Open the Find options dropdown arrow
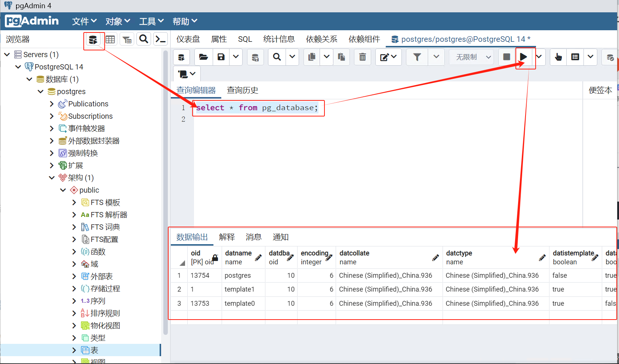619x364 pixels. [x=292, y=57]
